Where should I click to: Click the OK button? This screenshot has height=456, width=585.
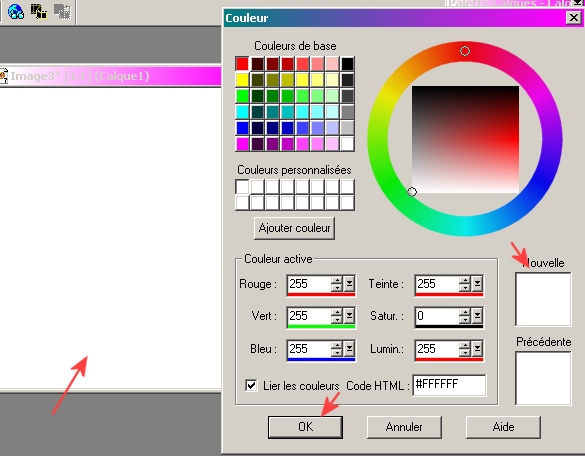[x=305, y=427]
